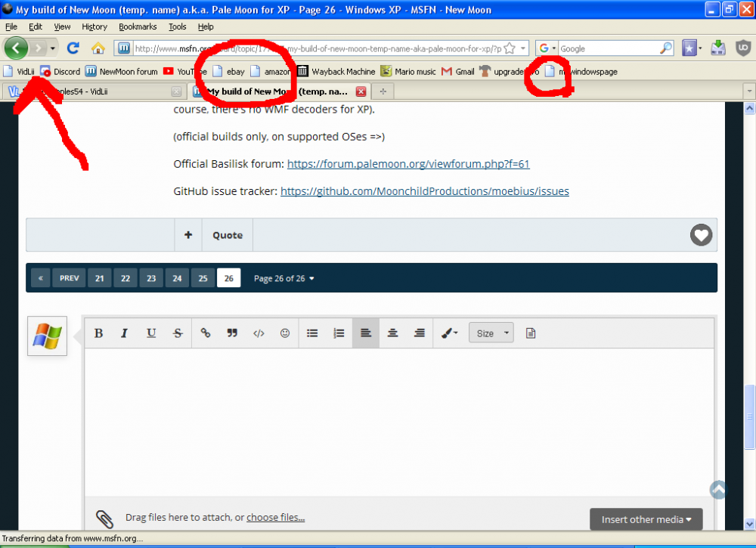756x548 pixels.
Task: Switch to the VidLii tab
Action: [x=94, y=91]
